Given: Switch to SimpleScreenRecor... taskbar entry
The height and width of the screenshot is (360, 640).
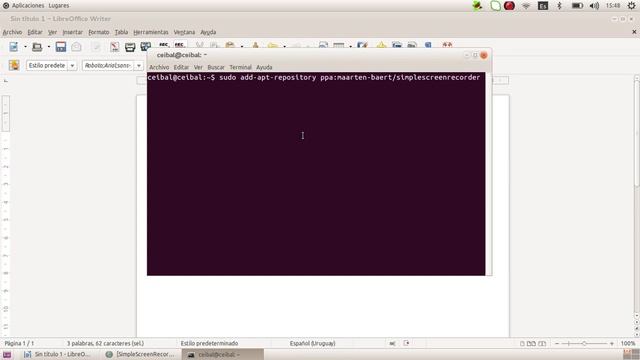Looking at the screenshot, I should pyautogui.click(x=140, y=354).
